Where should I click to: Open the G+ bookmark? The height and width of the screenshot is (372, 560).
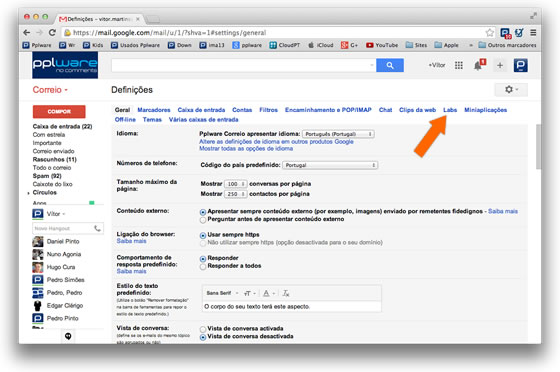coord(350,45)
